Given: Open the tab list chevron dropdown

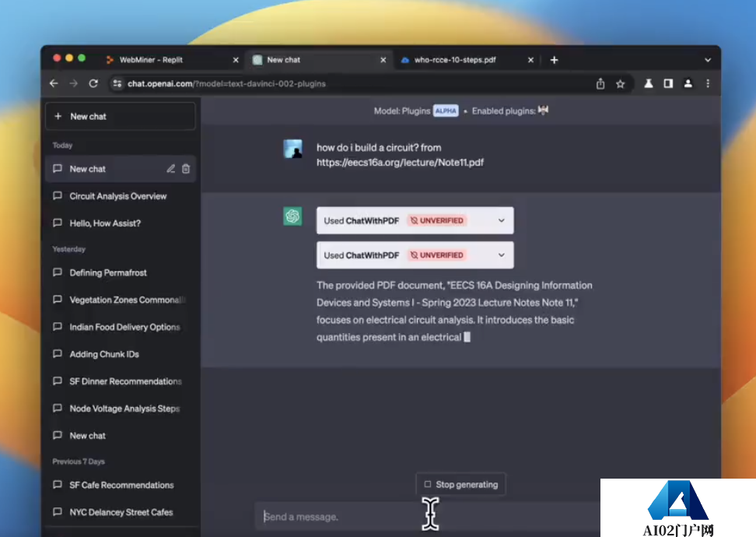Looking at the screenshot, I should (708, 60).
